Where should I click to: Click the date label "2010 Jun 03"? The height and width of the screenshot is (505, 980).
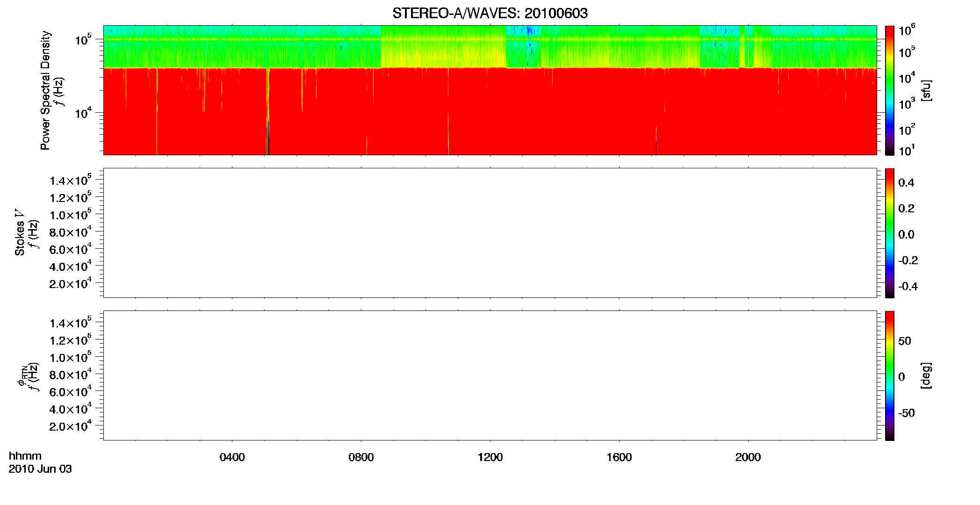pos(40,469)
